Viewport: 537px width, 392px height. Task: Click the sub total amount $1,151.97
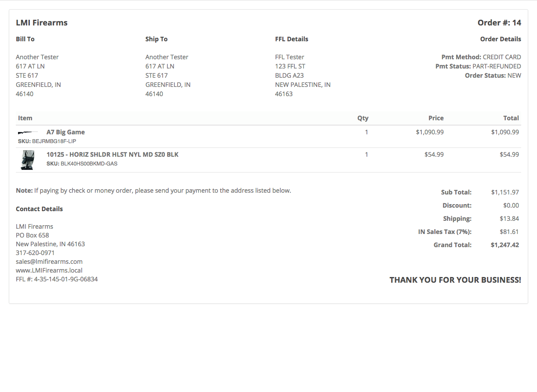pyautogui.click(x=505, y=192)
